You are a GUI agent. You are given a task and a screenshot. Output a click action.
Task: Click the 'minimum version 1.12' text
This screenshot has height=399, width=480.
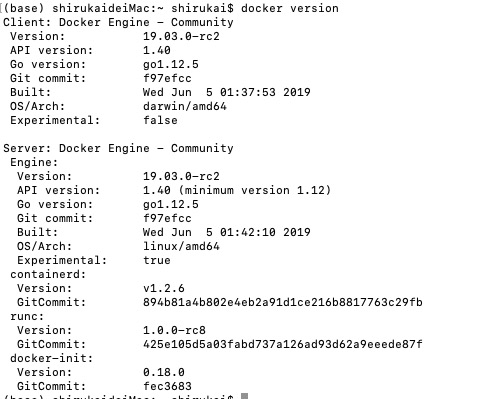pyautogui.click(x=255, y=190)
